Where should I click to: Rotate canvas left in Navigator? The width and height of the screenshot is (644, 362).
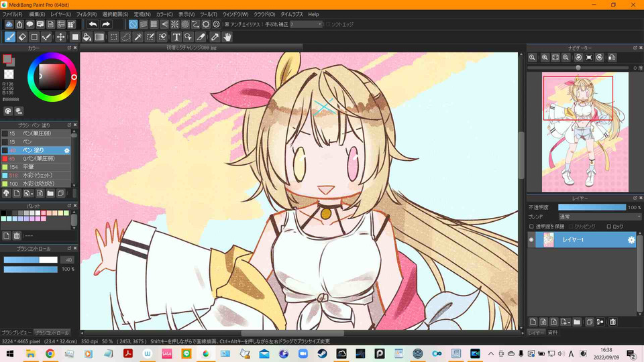(x=579, y=58)
